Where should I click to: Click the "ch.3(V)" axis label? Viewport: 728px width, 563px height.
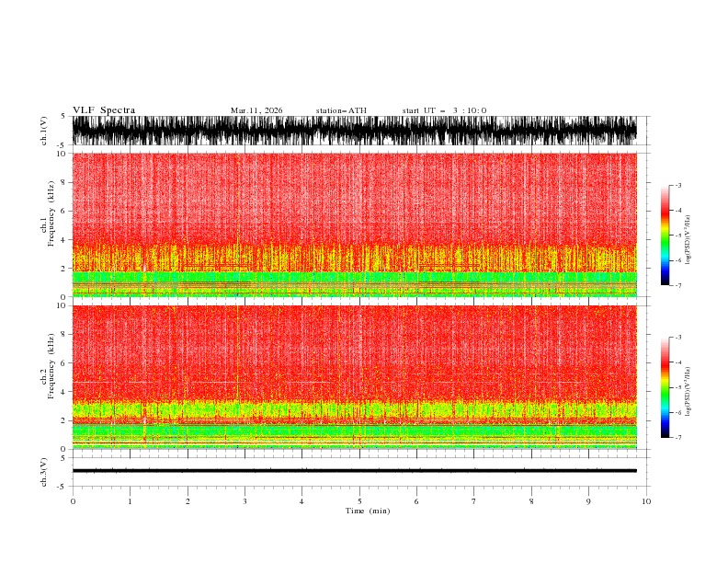[x=44, y=472]
